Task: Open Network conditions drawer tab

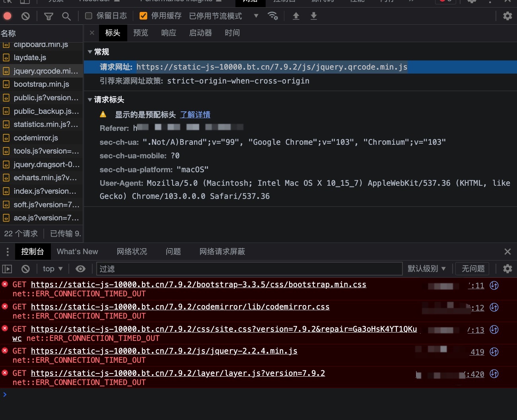Action: point(132,251)
